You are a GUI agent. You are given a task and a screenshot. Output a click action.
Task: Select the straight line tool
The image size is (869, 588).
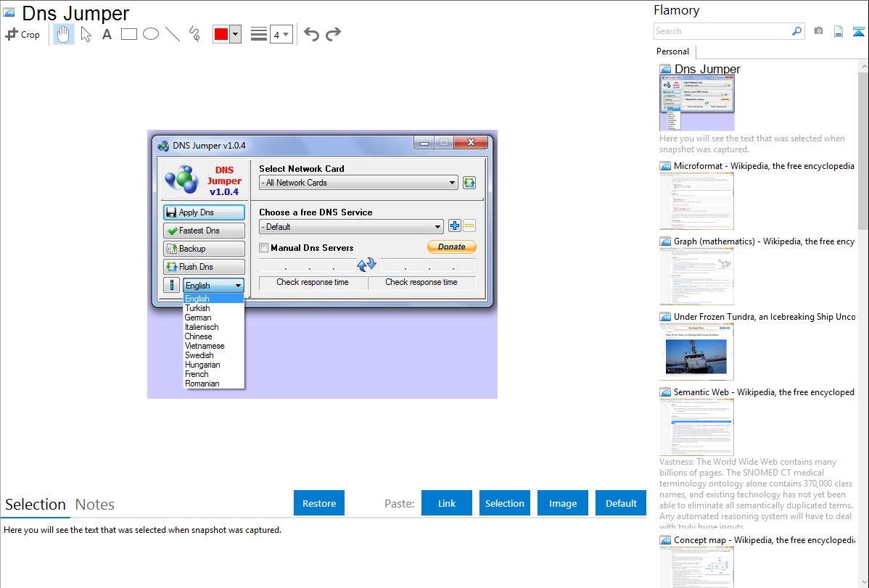click(173, 34)
